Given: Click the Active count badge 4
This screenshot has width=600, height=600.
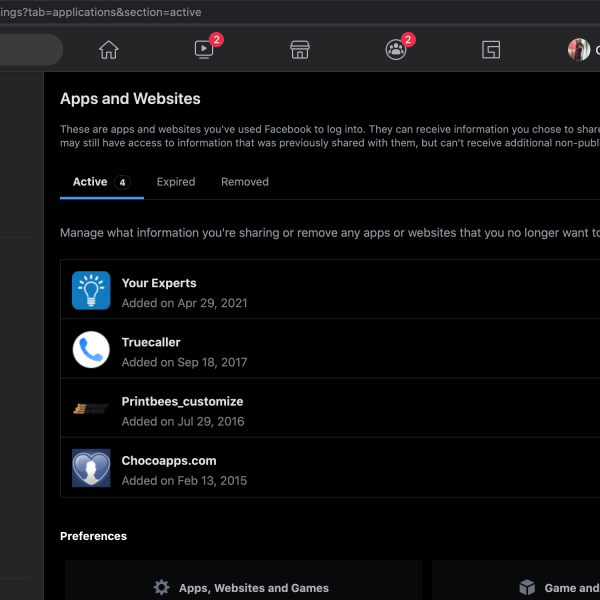Looking at the screenshot, I should 122,183.
